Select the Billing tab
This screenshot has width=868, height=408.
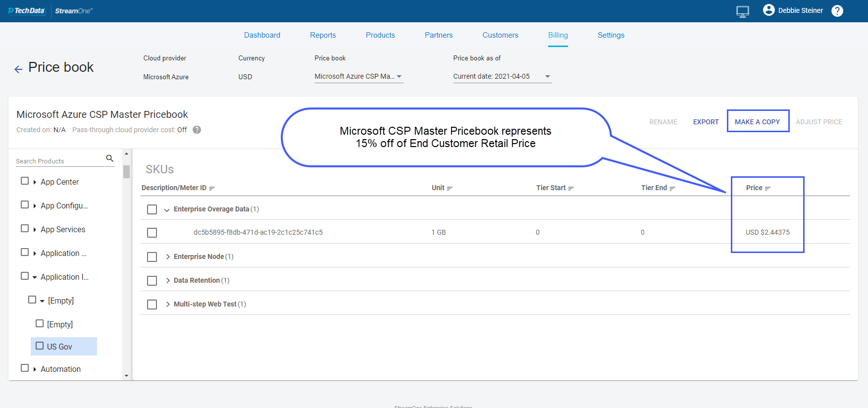[x=558, y=35]
